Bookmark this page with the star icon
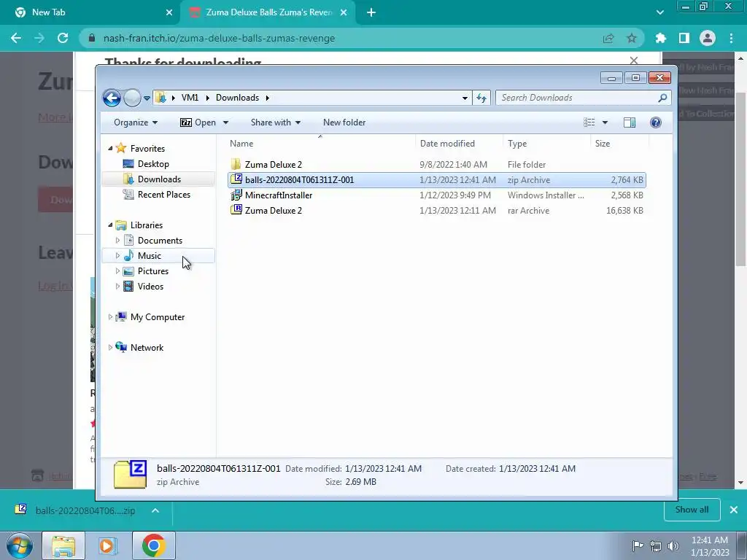Screen dimensions: 747x560 point(631,38)
